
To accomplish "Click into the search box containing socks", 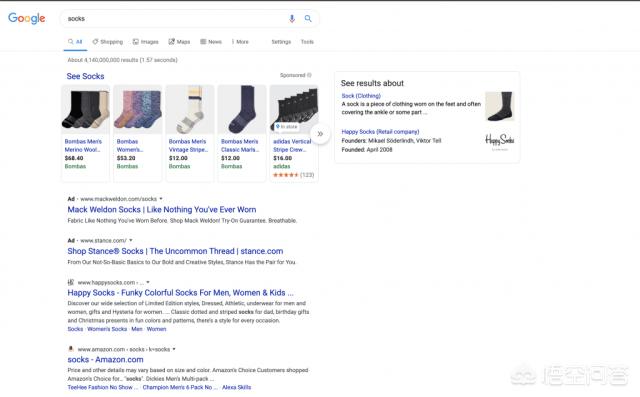I will tap(173, 19).
